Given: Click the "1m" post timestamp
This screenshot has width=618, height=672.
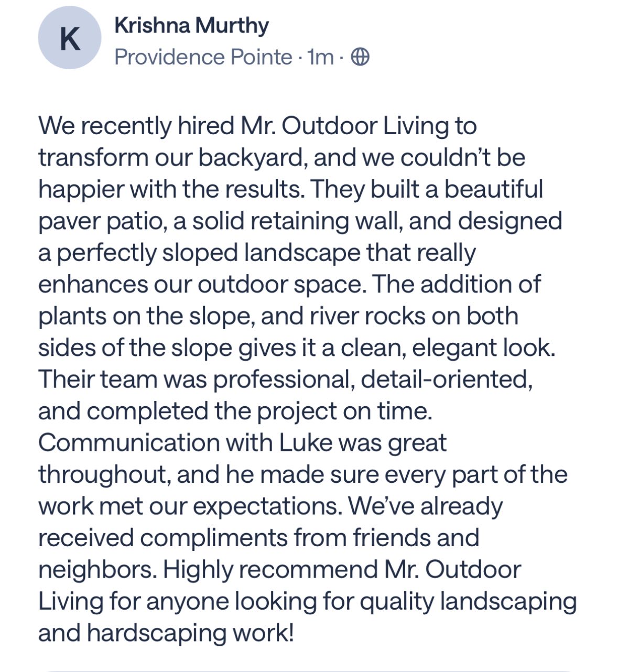Looking at the screenshot, I should coord(320,57).
